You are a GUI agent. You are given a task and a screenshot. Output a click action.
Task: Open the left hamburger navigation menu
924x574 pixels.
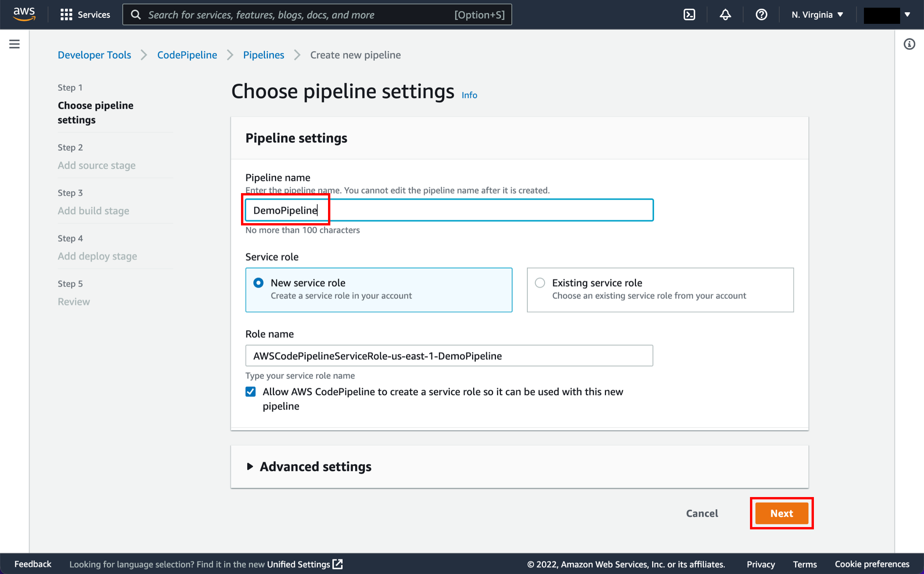[x=14, y=44]
